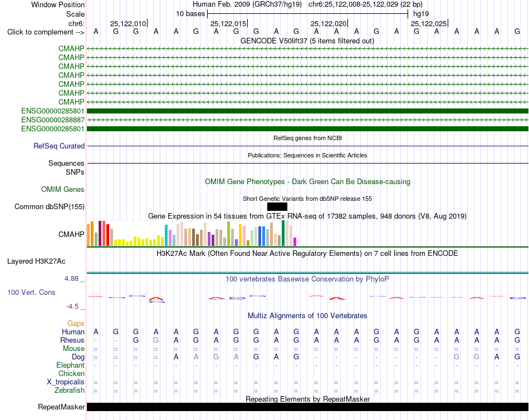The width and height of the screenshot is (529, 420).
Task: Click the tall dark green GTEx bar
Action: [283, 233]
